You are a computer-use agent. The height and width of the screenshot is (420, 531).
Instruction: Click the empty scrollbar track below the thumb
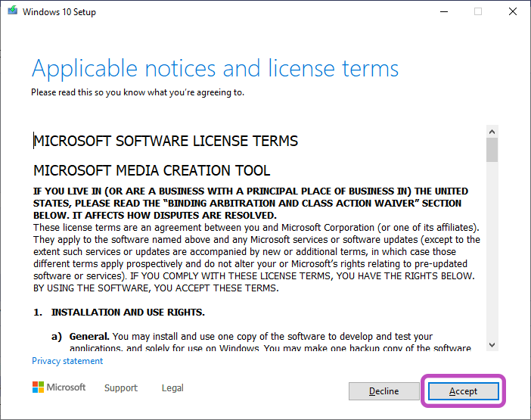click(x=492, y=250)
